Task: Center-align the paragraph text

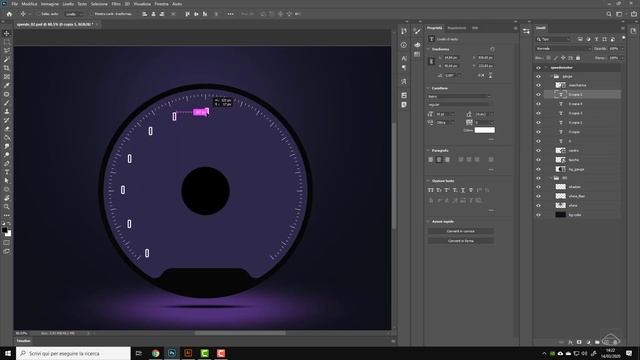Action: tap(439, 160)
